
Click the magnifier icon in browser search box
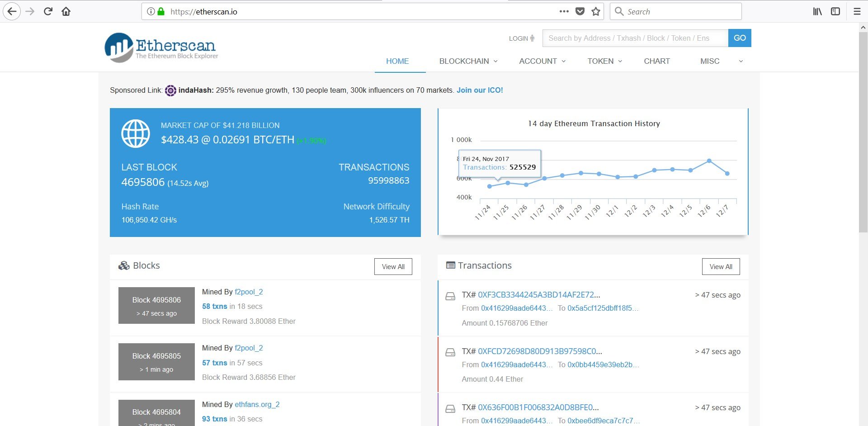click(619, 11)
